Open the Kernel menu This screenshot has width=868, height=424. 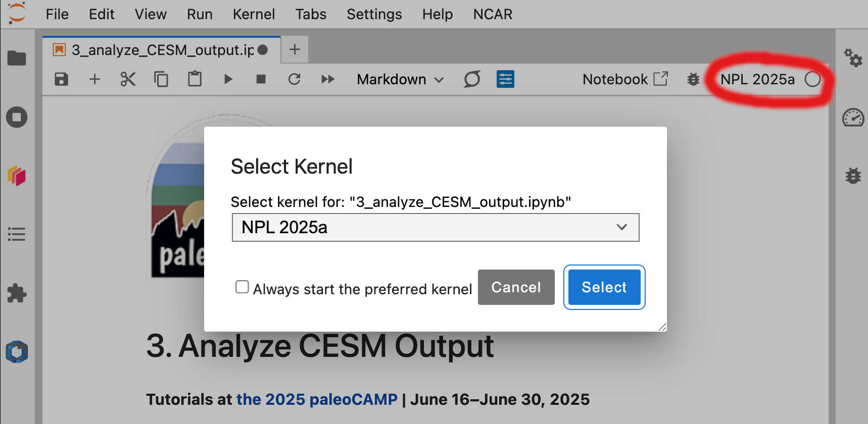pyautogui.click(x=254, y=14)
